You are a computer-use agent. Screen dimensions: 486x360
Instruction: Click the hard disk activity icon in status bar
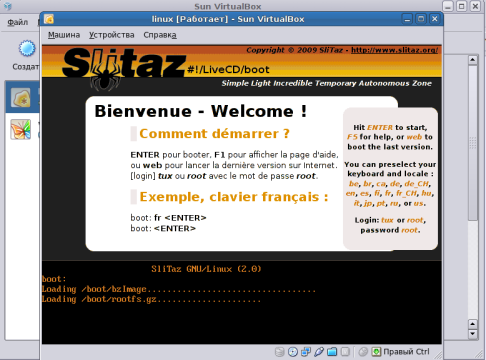pyautogui.click(x=280, y=352)
